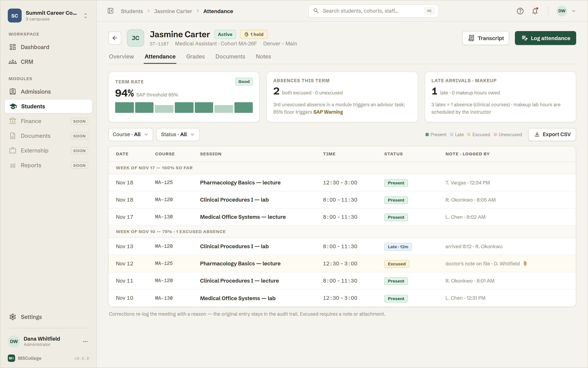Click the Settings gear icon
This screenshot has height=368, width=588.
[x=13, y=317]
